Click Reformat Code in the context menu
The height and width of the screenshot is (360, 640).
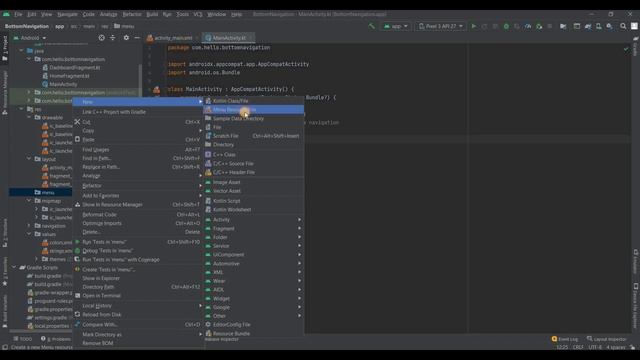click(138, 215)
